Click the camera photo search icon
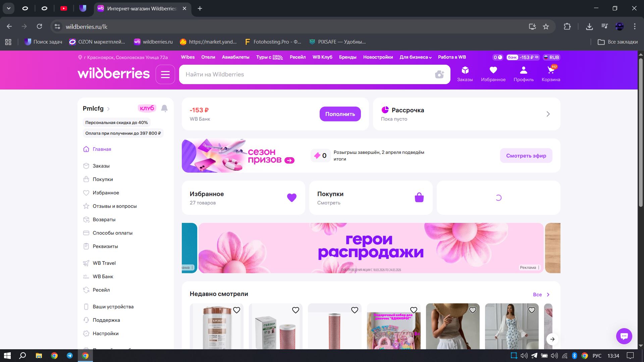This screenshot has height=362, width=644. tap(439, 74)
